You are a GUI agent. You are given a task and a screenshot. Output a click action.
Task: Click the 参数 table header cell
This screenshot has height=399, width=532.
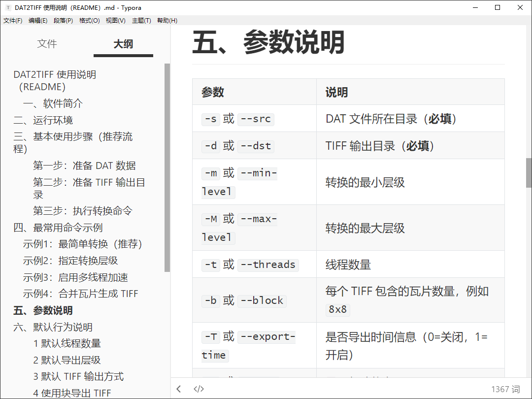click(x=255, y=92)
